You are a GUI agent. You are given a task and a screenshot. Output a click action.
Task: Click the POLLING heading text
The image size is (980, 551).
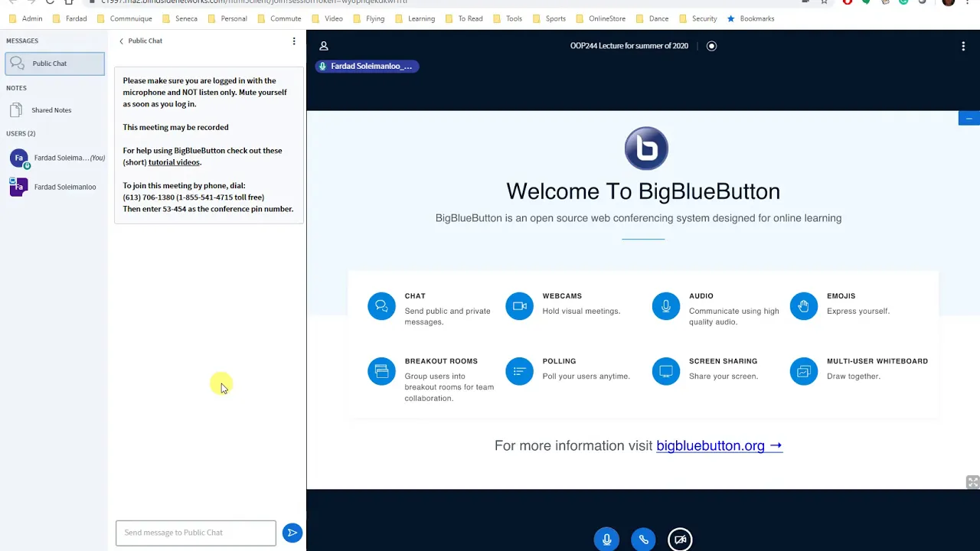(559, 361)
